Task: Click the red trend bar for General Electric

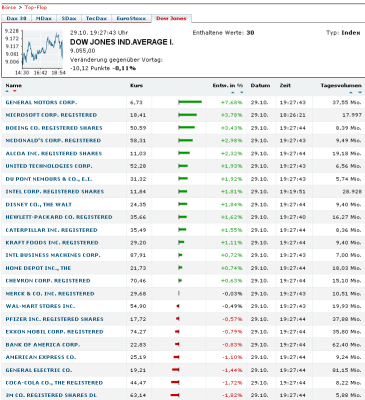Action: click(176, 370)
